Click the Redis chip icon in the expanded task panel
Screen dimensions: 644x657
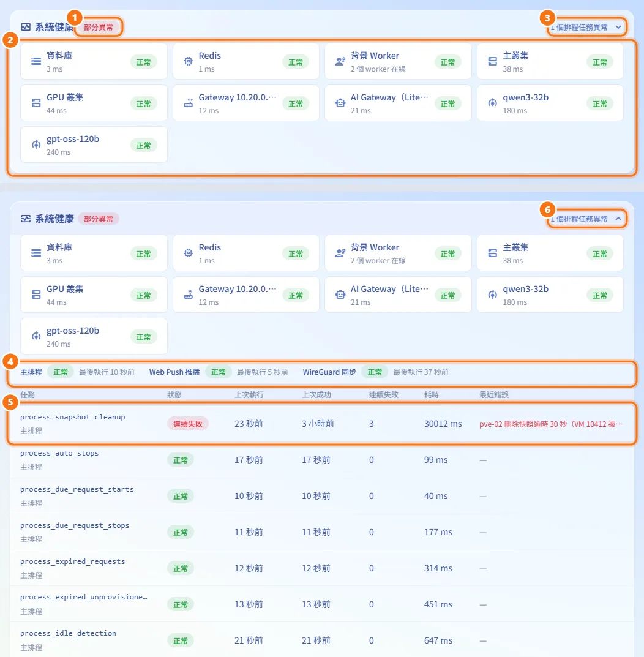pyautogui.click(x=189, y=253)
